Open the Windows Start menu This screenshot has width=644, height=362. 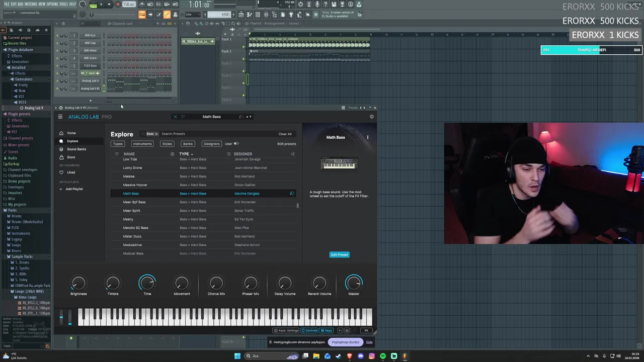237,356
